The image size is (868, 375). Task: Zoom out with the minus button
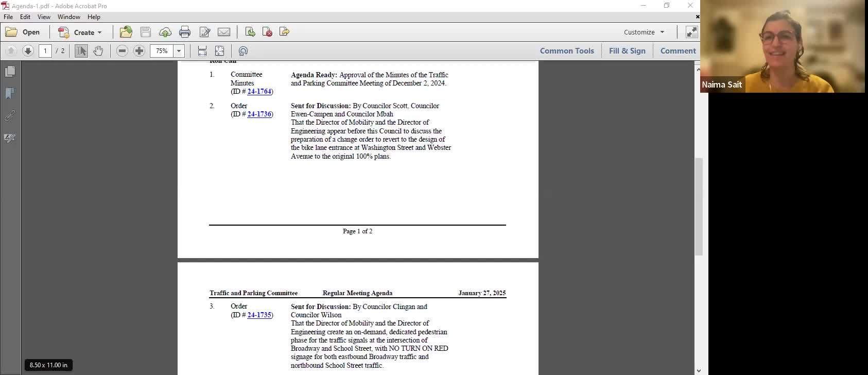pyautogui.click(x=122, y=50)
